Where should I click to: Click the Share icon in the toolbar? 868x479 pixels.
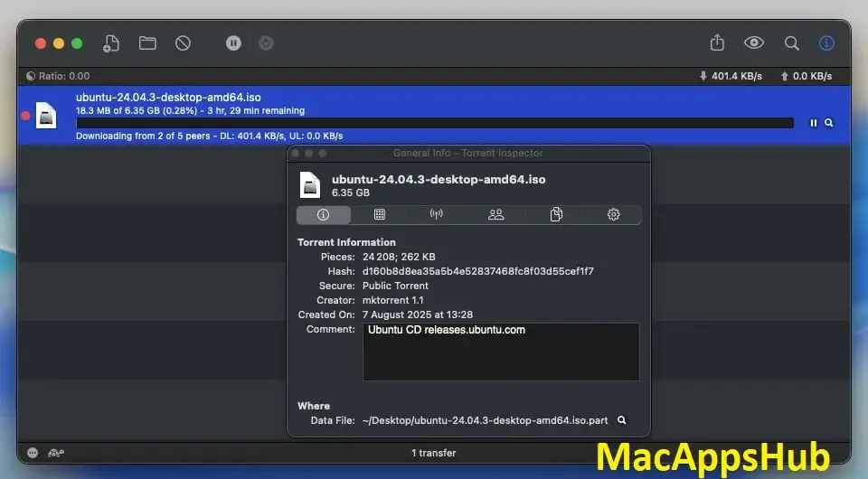[x=717, y=42]
